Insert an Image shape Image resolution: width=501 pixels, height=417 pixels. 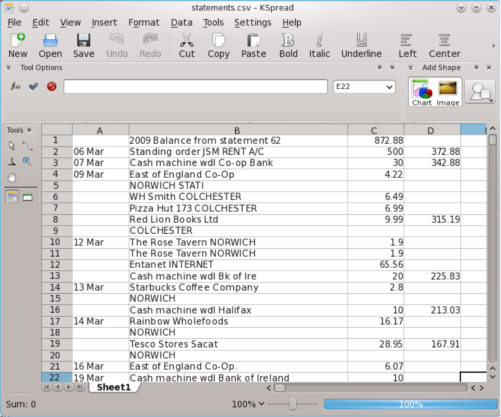click(x=448, y=92)
